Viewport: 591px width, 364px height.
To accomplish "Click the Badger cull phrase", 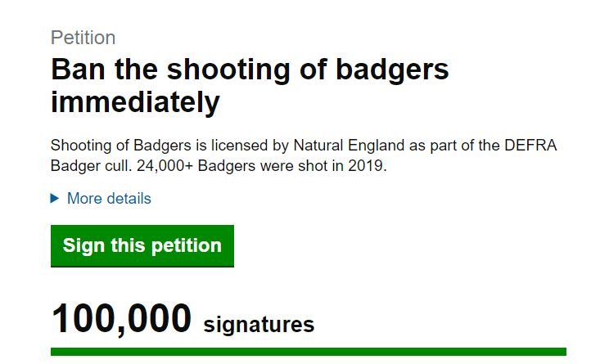I will pos(92,165).
